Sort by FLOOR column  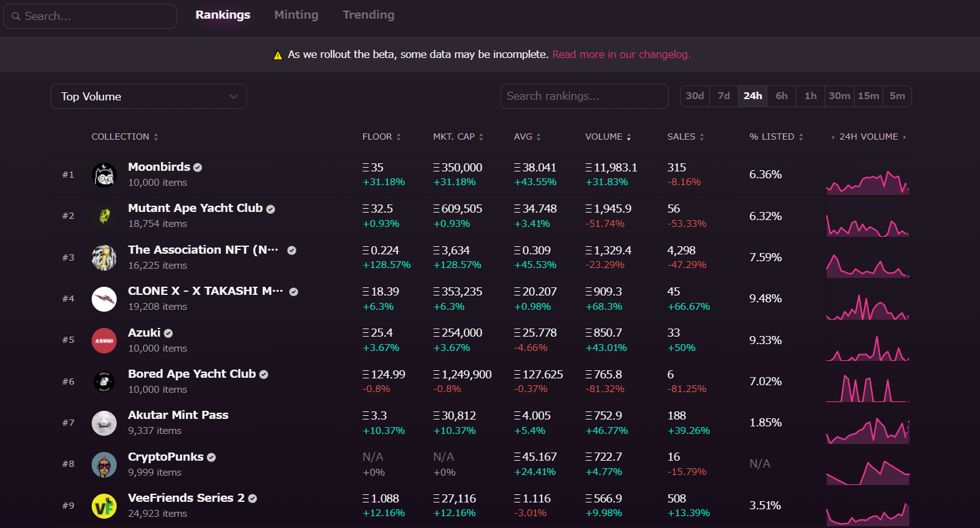click(381, 137)
